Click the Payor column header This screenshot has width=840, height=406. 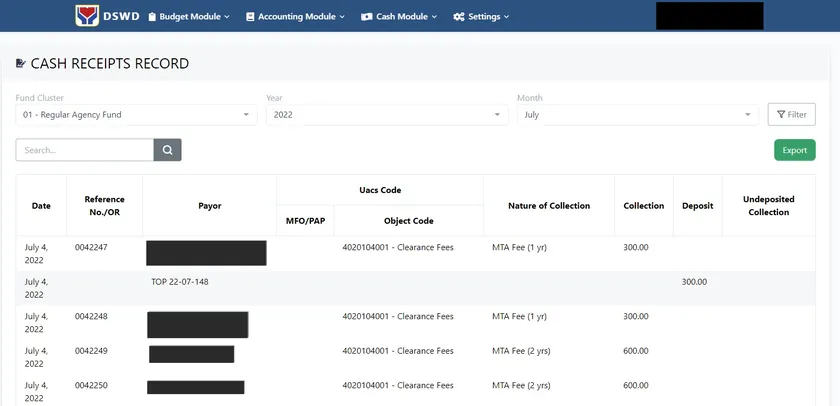[209, 206]
